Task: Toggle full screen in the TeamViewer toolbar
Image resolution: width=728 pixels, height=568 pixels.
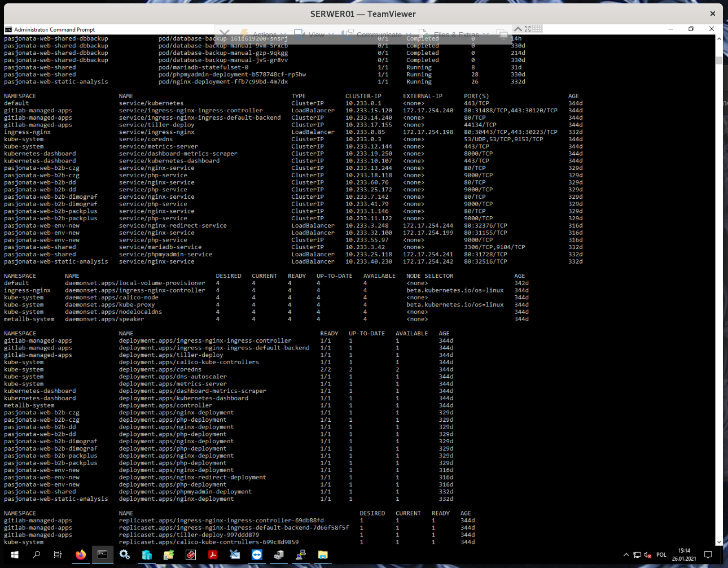Action: pos(528,28)
